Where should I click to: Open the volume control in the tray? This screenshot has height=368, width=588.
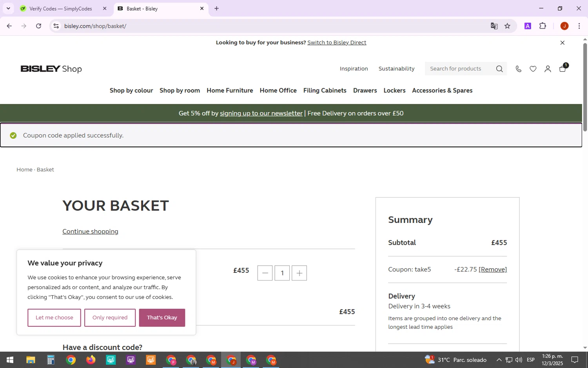coord(519,360)
